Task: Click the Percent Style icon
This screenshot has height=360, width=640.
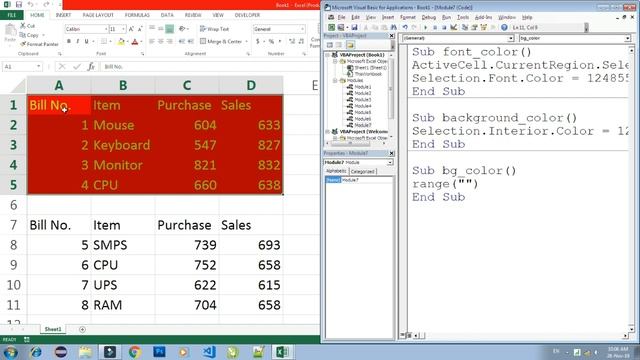Action: point(271,41)
